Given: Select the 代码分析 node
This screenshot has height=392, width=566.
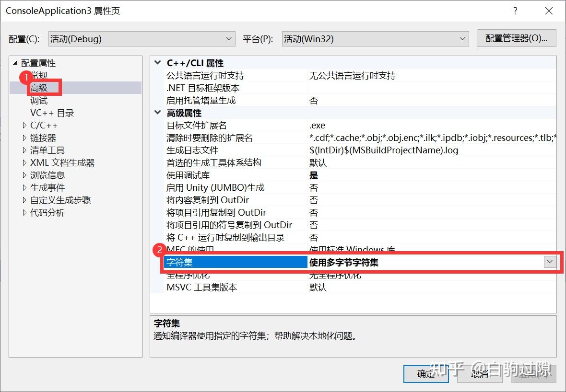Looking at the screenshot, I should pyautogui.click(x=46, y=212).
